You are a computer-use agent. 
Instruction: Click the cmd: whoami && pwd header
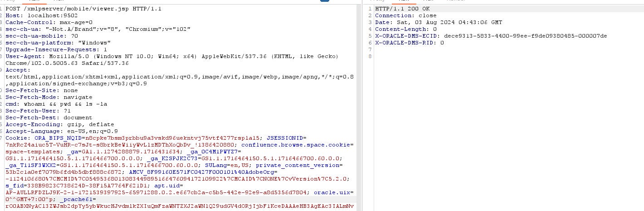pyautogui.click(x=56, y=104)
